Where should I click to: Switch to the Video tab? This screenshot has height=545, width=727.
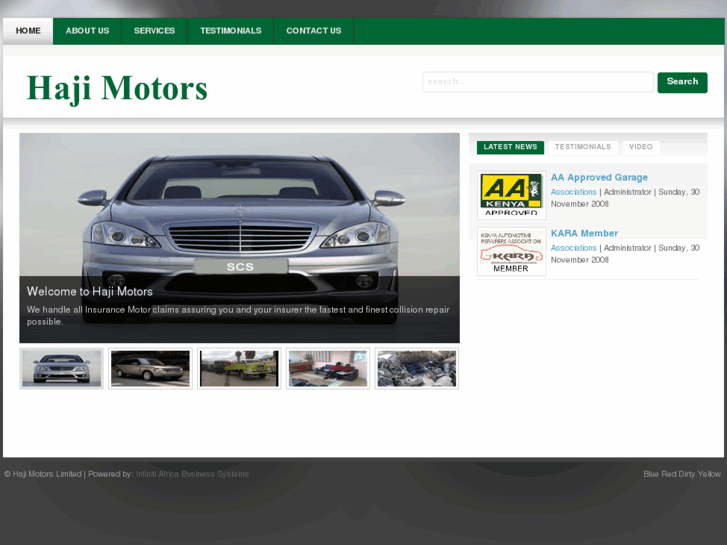641,147
